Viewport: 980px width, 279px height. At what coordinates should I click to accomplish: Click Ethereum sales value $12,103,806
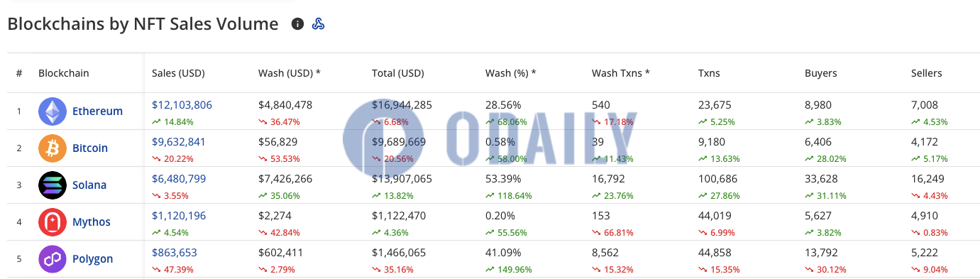(x=182, y=105)
